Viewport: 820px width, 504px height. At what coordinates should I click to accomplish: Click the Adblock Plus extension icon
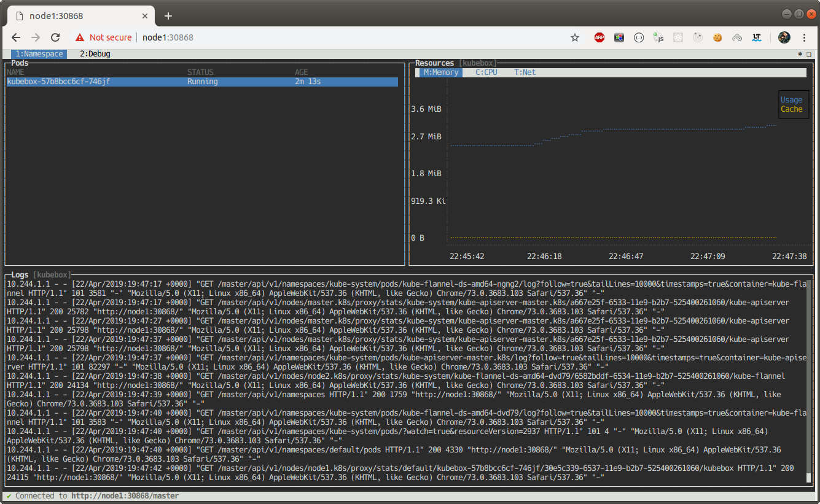[599, 37]
